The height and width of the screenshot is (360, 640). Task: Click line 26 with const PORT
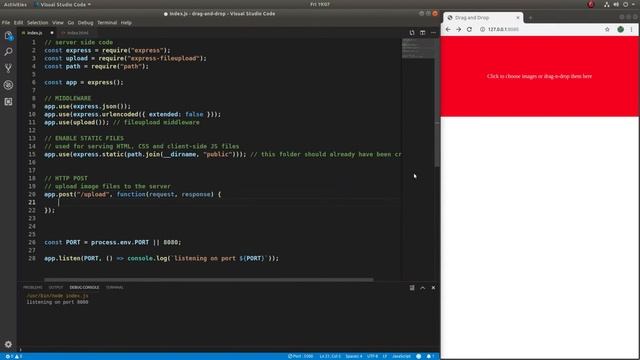[113, 242]
